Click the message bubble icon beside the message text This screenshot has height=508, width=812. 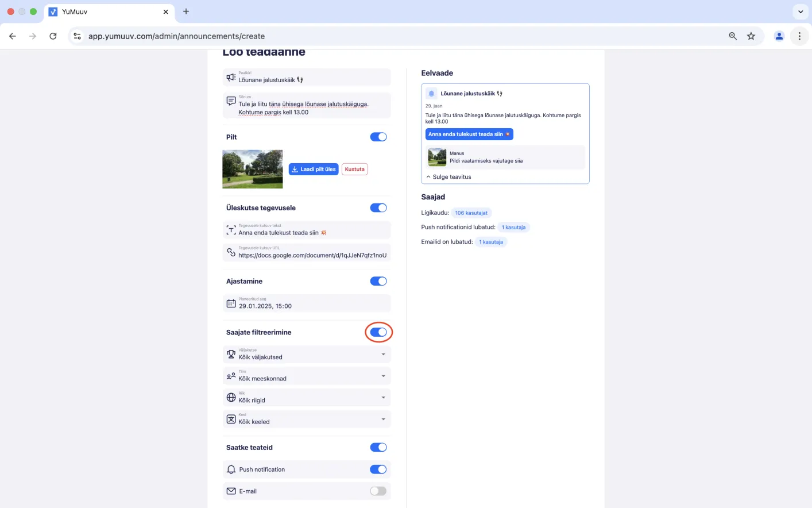231,101
